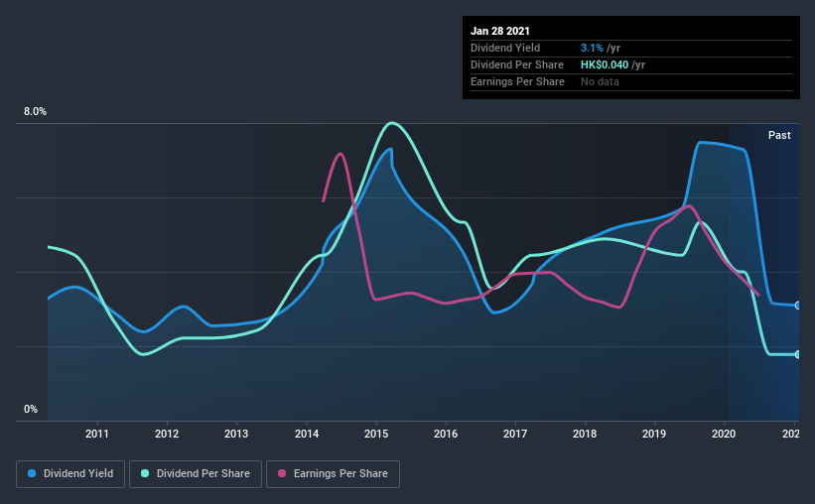Click the No data earnings value
Viewport: 815px width, 504px height.
pyautogui.click(x=600, y=81)
